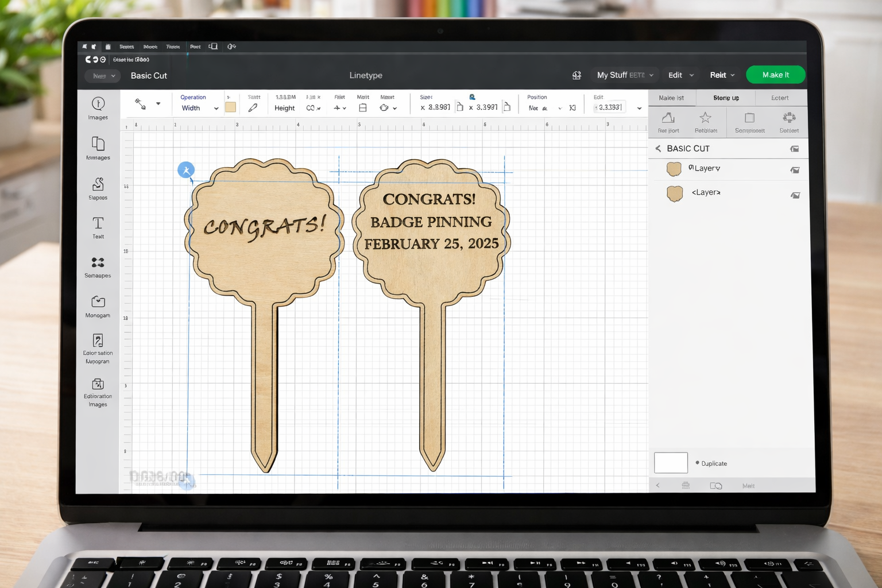Toggle visibility of second Layer
This screenshot has height=588, width=882.
pyautogui.click(x=795, y=195)
